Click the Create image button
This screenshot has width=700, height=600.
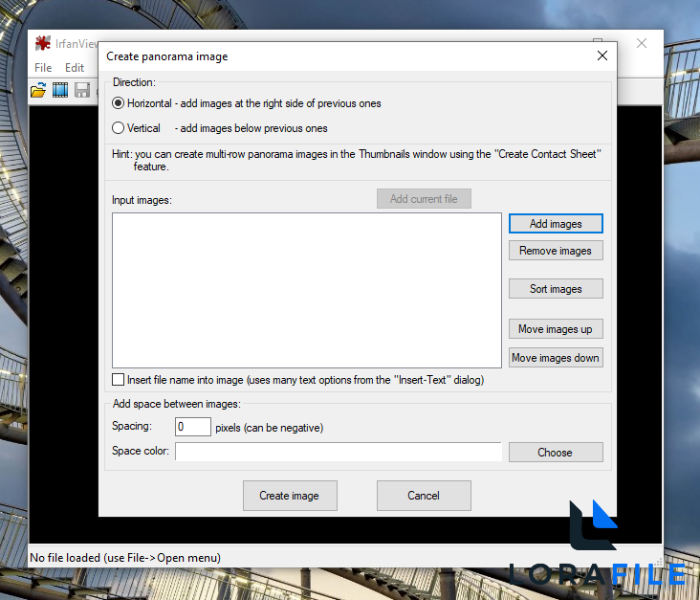[x=290, y=496]
